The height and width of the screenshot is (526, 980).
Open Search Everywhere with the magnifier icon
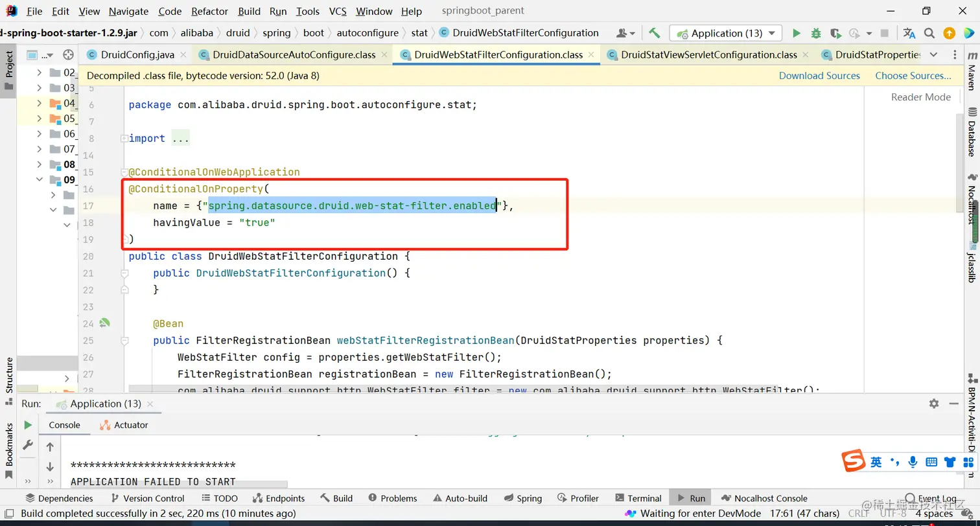(x=929, y=33)
